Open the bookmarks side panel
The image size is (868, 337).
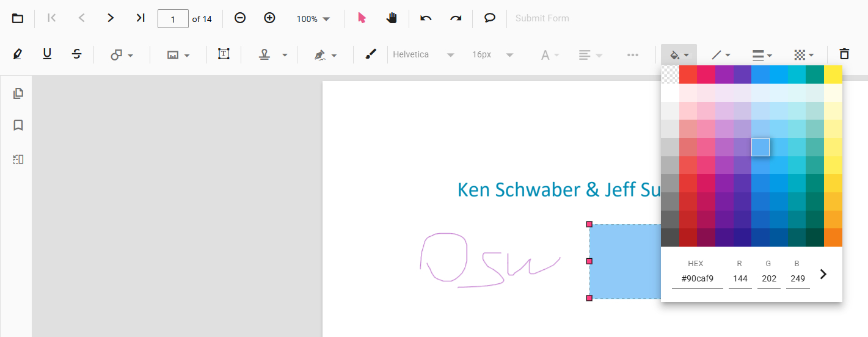pyautogui.click(x=18, y=125)
